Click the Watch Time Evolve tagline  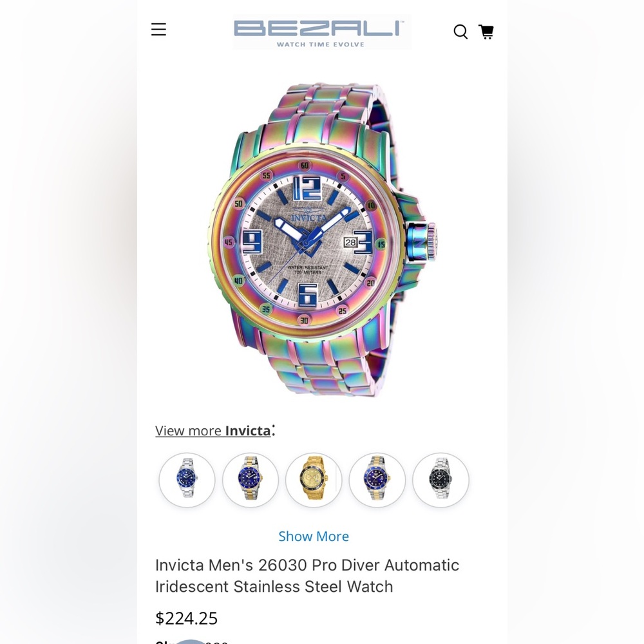(x=320, y=44)
